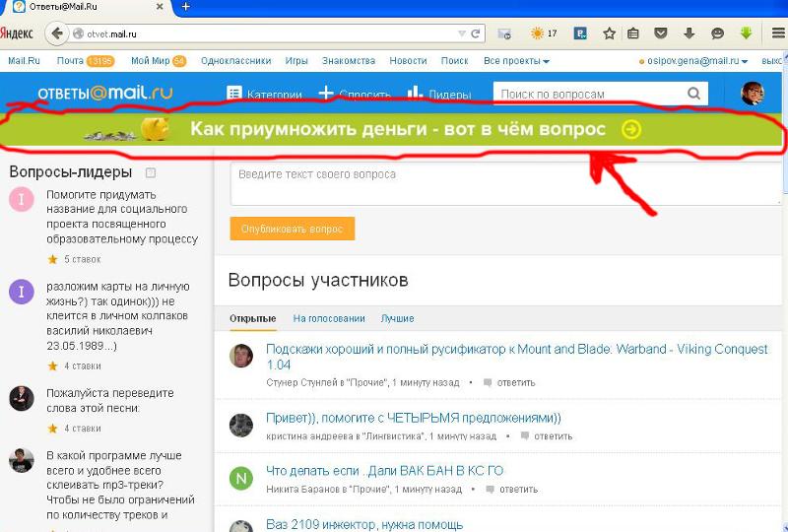Reload the page with the refresh icon
Screen dimensions: 788x532
coord(475,33)
